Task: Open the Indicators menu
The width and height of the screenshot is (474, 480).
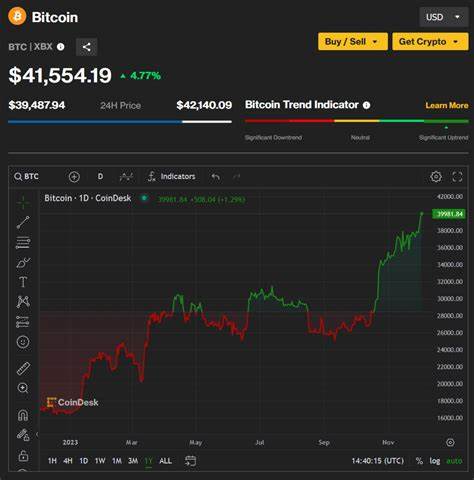Action: click(x=171, y=176)
